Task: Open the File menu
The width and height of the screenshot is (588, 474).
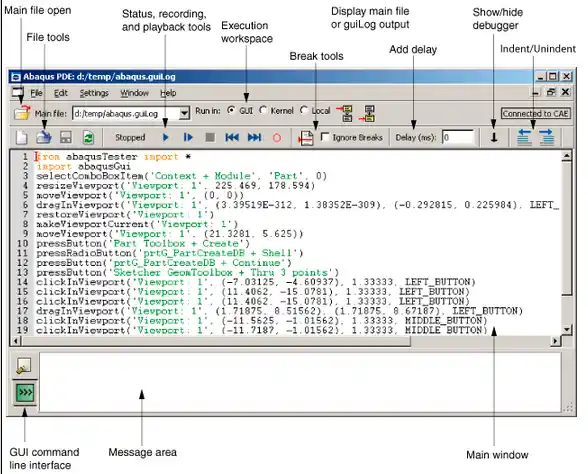Action: coord(36,93)
